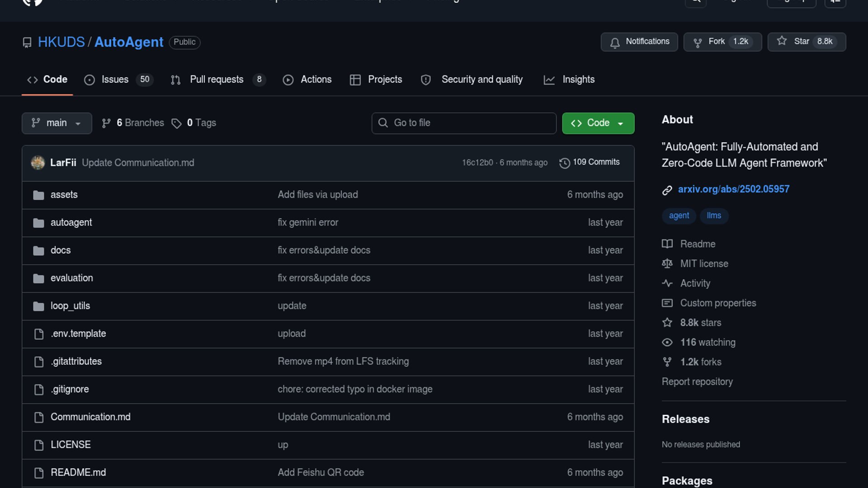Open the assets folder

[64, 195]
